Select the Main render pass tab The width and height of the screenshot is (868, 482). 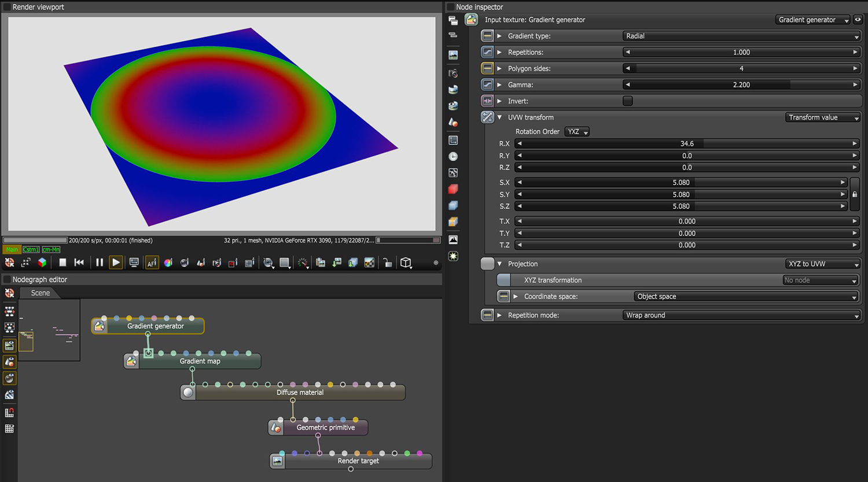point(12,249)
